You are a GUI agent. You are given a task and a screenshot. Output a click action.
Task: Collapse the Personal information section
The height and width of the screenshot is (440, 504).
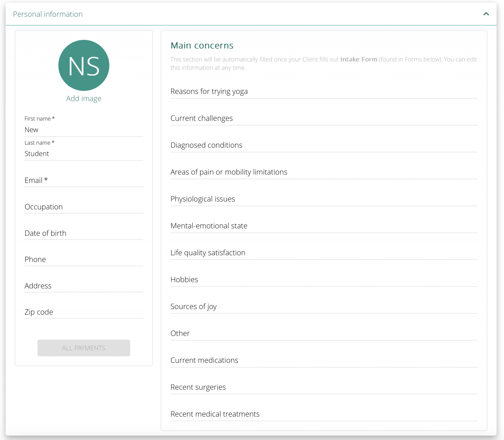click(486, 14)
